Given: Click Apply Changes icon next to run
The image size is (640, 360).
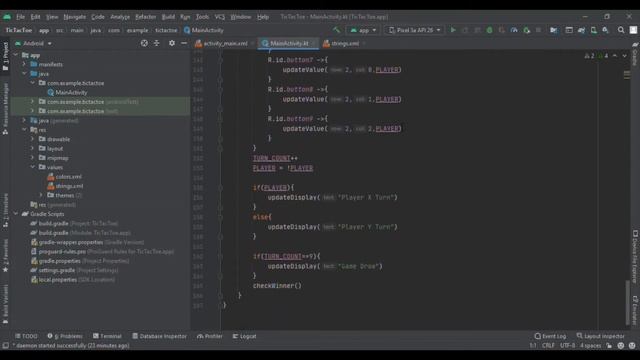Looking at the screenshot, I should tap(465, 30).
